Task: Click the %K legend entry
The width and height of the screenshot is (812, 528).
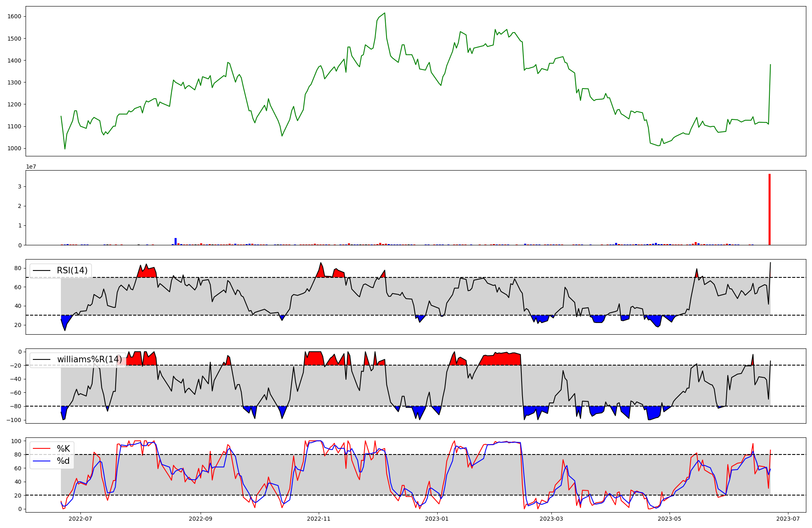Action: pos(63,449)
